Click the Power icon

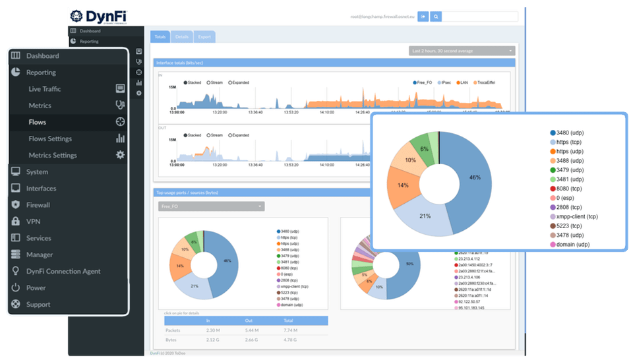point(16,288)
